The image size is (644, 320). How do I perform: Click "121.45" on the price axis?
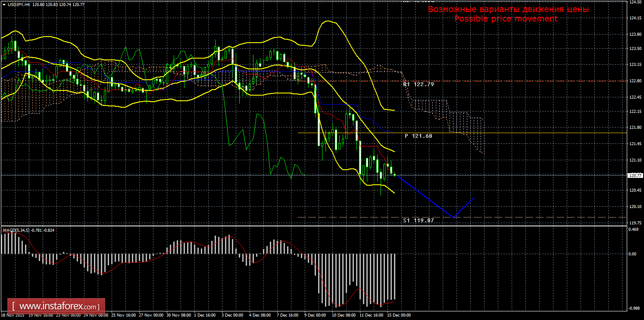pos(635,143)
